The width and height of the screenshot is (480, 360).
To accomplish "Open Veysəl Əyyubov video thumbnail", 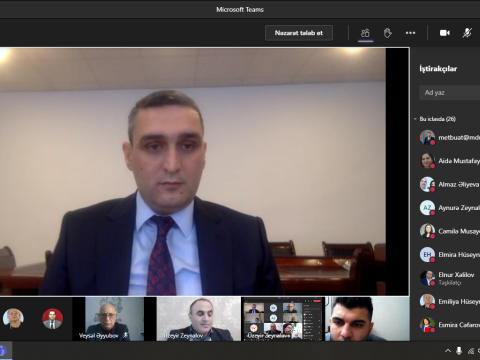I will [114, 319].
